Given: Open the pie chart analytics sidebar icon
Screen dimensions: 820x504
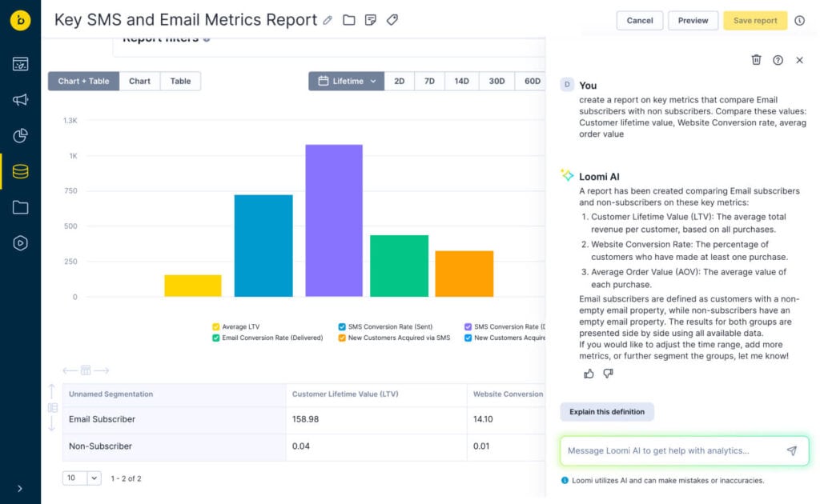Looking at the screenshot, I should pos(20,136).
